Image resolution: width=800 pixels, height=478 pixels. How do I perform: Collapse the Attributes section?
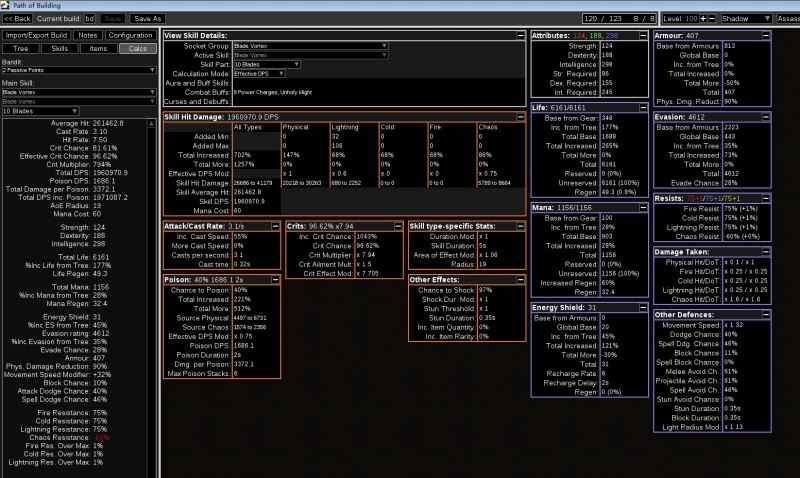click(643, 36)
